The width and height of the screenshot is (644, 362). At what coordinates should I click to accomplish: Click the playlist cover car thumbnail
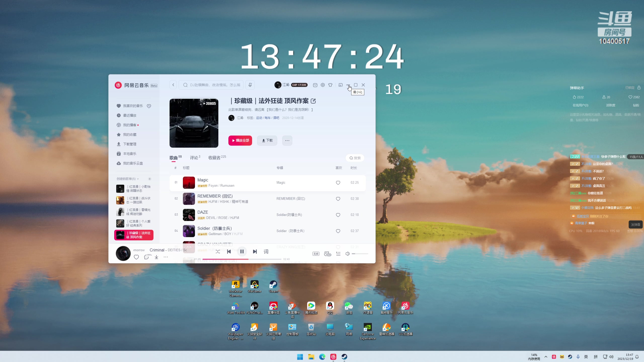[194, 123]
